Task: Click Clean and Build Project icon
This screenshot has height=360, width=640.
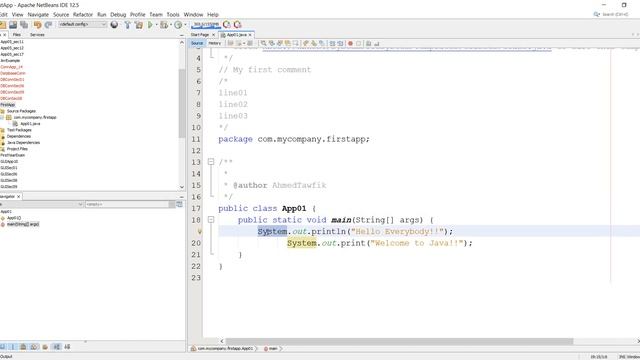Action: click(x=139, y=25)
